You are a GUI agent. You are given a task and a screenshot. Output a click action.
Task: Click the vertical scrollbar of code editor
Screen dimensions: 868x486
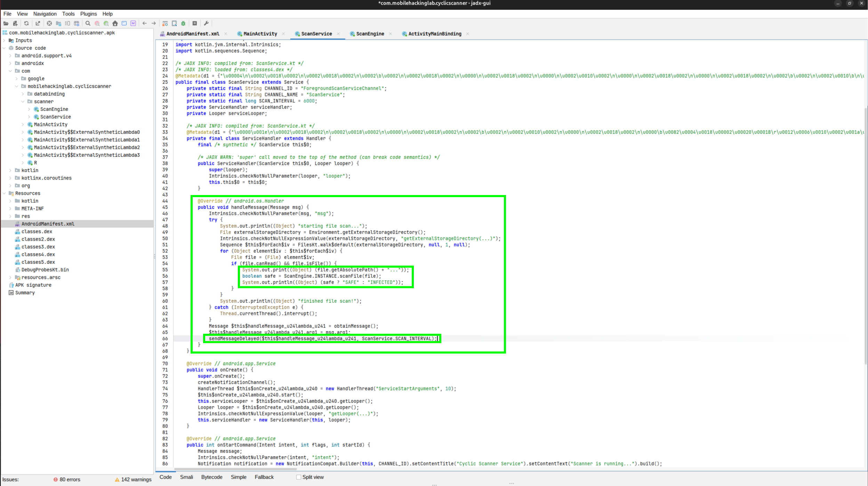(x=866, y=236)
